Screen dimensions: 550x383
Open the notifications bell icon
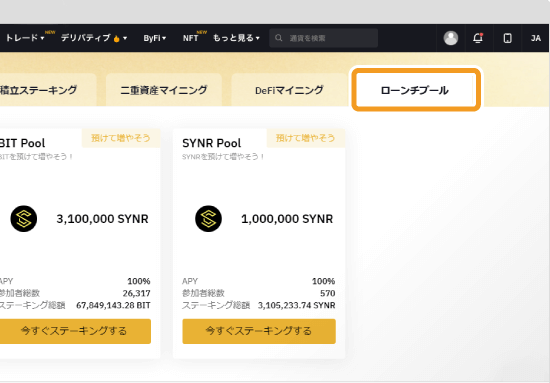tap(478, 38)
